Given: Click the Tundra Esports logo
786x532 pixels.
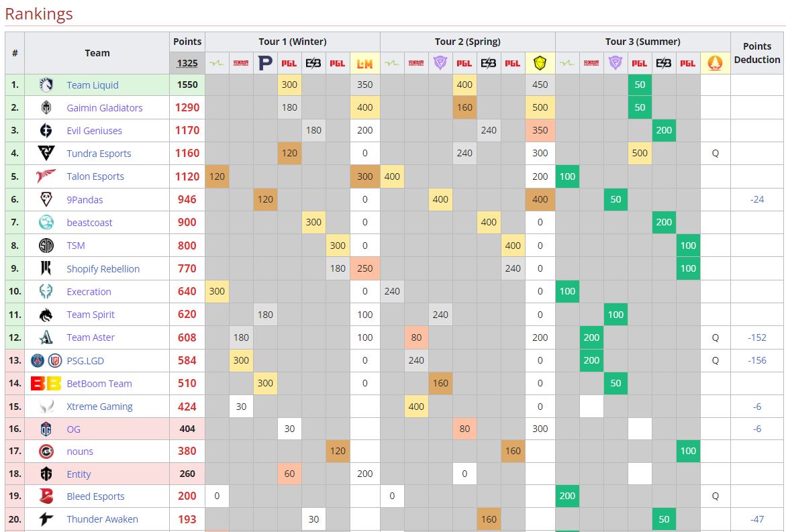Looking at the screenshot, I should [46, 154].
